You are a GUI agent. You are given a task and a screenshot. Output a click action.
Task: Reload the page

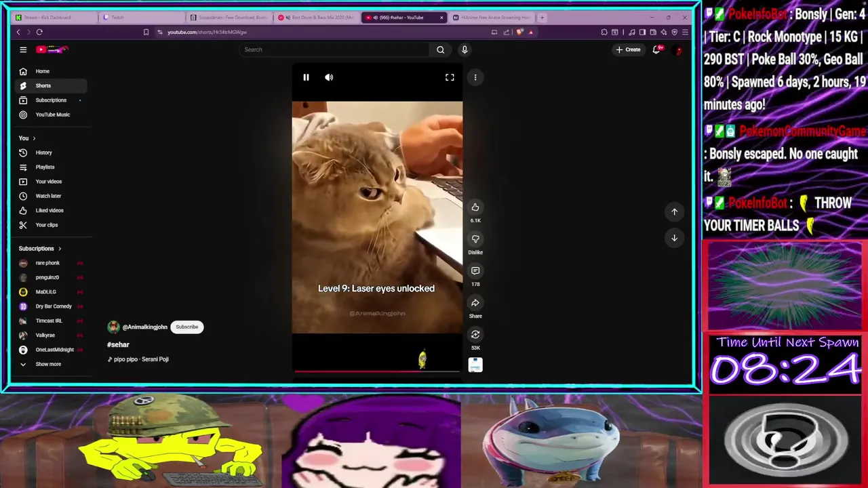pos(39,32)
